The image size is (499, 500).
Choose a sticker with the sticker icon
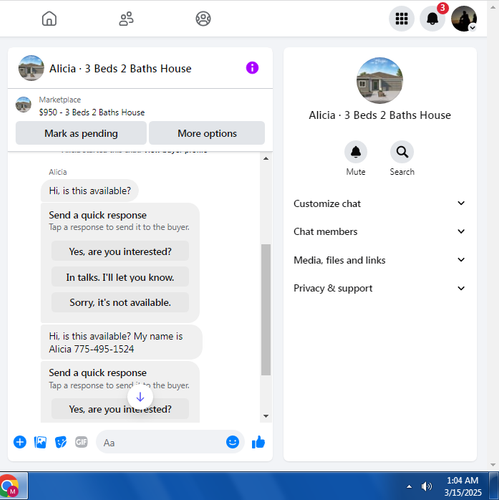coord(61,442)
